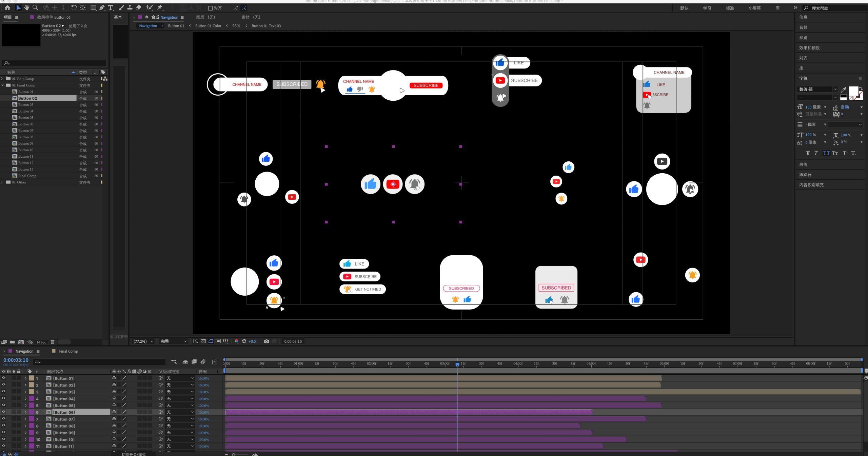Click the snapshot camera icon
The image size is (868, 456).
click(267, 341)
